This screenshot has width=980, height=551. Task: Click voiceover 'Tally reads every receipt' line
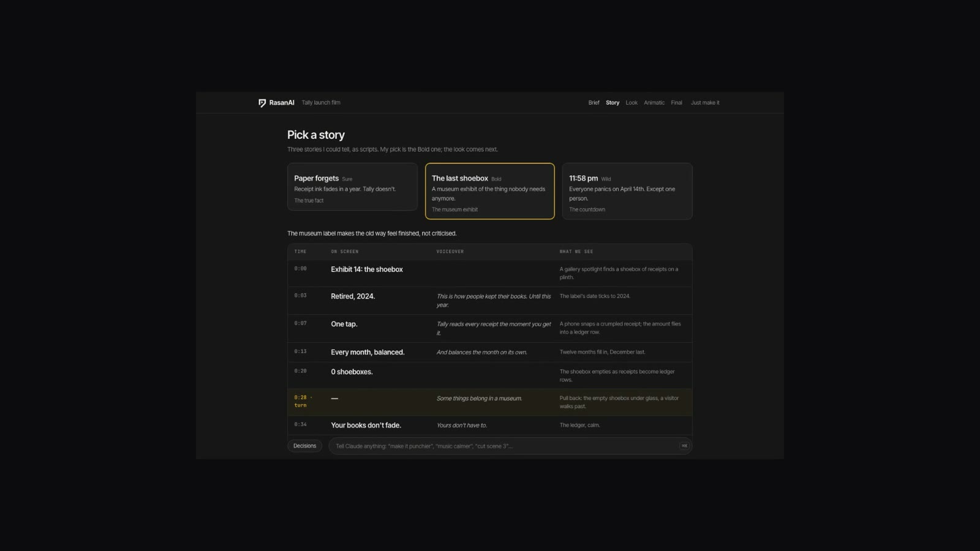click(494, 329)
